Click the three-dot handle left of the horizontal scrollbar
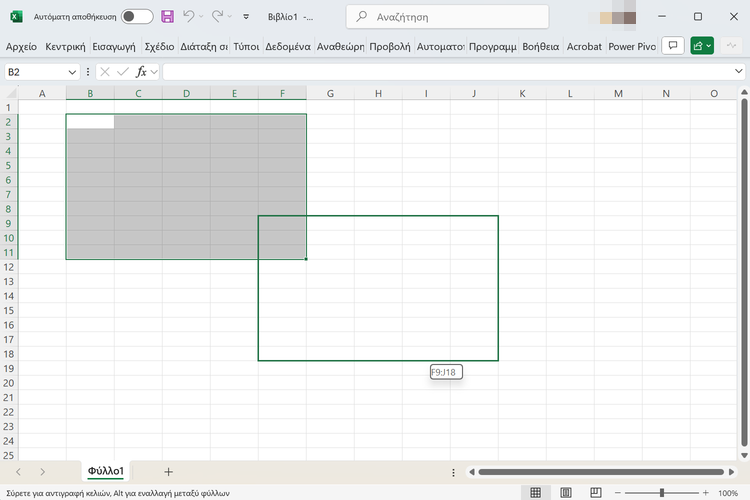The width and height of the screenshot is (750, 500). (x=453, y=472)
